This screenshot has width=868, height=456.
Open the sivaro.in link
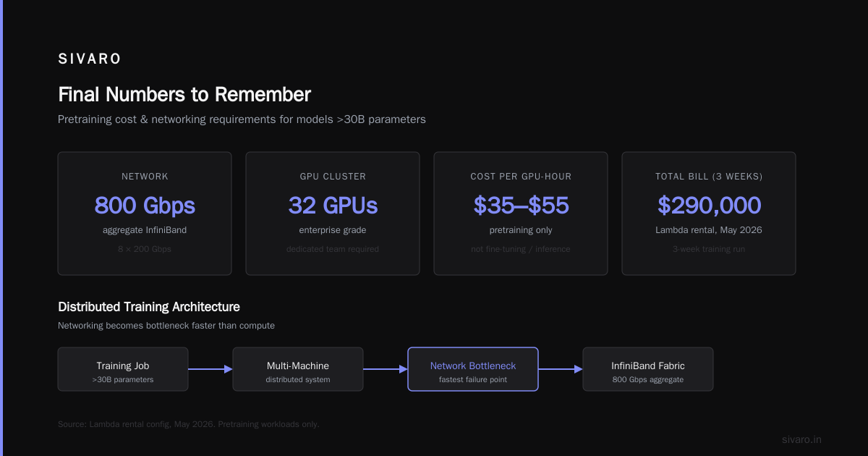click(802, 439)
